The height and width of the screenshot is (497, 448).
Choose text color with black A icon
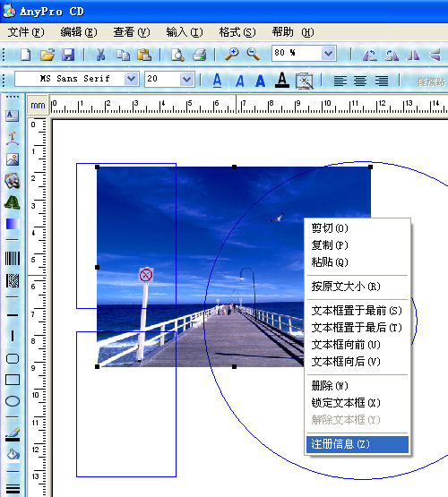pos(282,81)
